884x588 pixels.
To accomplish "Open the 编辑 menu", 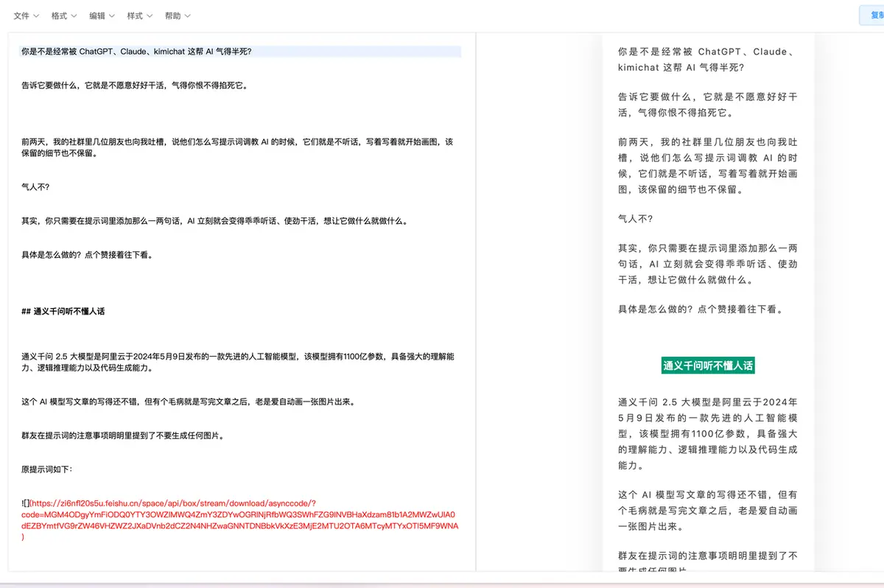I will pos(102,15).
